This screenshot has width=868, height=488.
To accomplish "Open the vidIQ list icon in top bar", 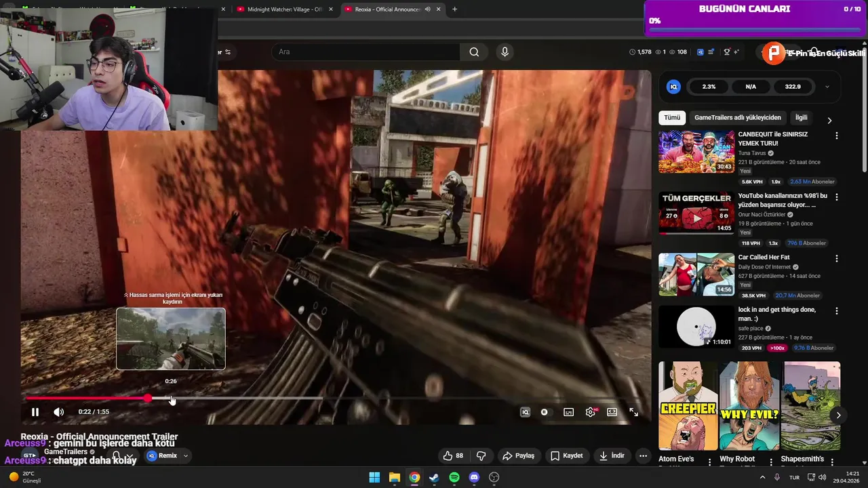I will [x=711, y=52].
